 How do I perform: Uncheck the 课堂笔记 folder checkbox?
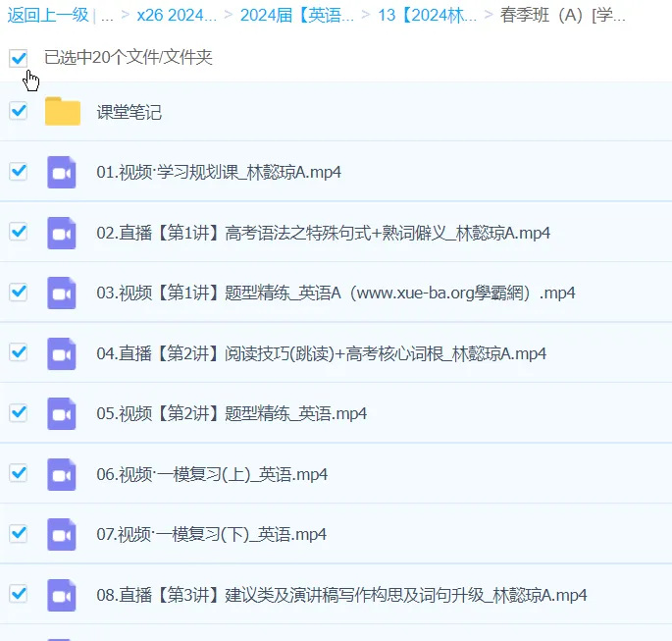point(19,111)
